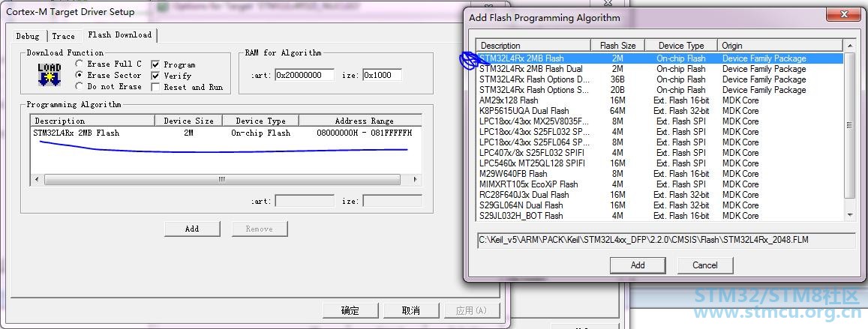
Task: Click the Add button in Target Driver Setup
Action: 192,229
